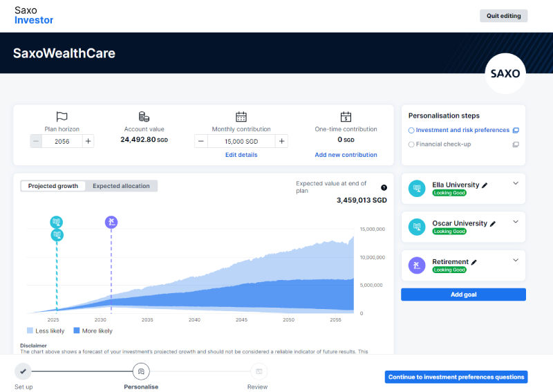The width and height of the screenshot is (553, 392).
Task: Click the Add goal button
Action: [463, 295]
